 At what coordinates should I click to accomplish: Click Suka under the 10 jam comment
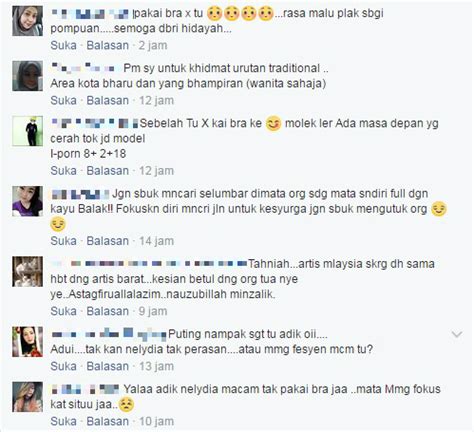tap(63, 421)
